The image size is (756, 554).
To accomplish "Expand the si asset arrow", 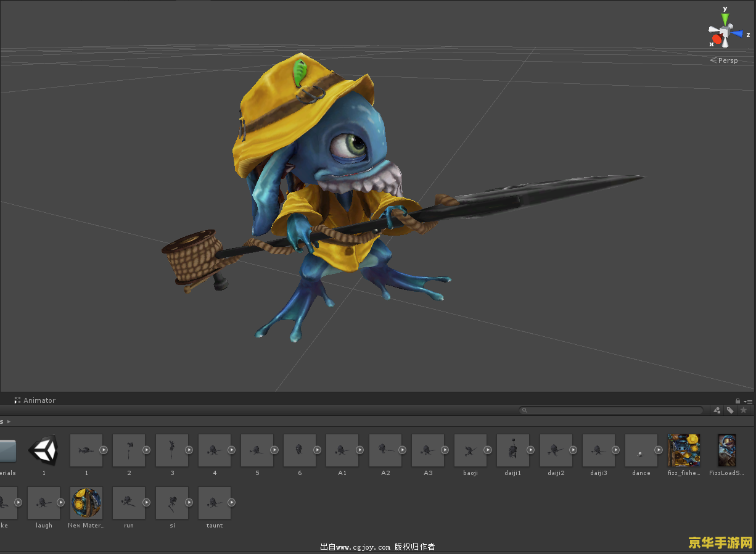I will tap(189, 502).
